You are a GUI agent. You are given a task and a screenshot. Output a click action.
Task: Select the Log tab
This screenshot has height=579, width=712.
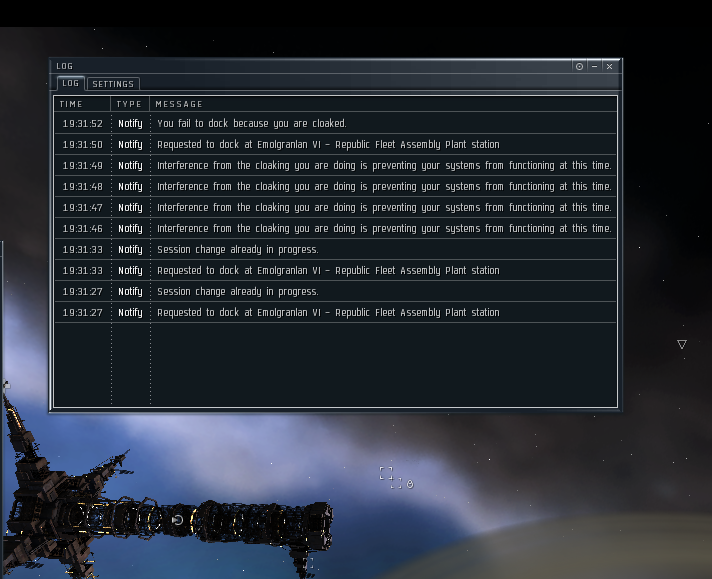point(70,83)
